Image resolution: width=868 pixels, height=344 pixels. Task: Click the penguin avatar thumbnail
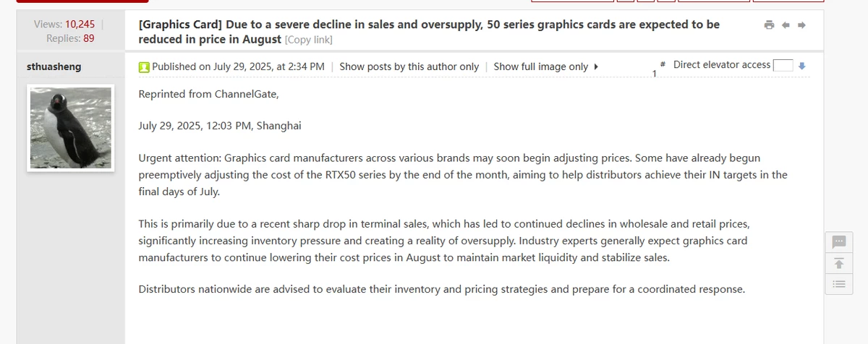click(70, 128)
